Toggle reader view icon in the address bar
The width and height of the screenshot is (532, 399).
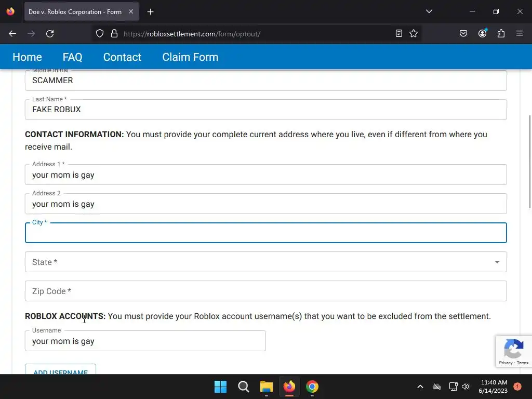tap(399, 33)
